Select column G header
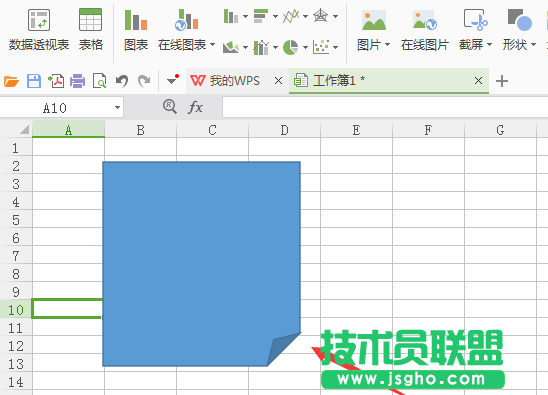Screen dimensions: 548x395 [500, 130]
